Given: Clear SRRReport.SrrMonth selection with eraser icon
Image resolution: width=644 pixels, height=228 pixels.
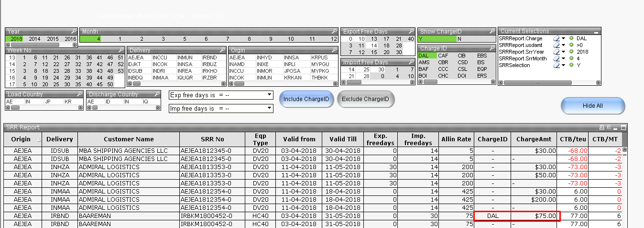Looking at the screenshot, I should pyautogui.click(x=557, y=58).
